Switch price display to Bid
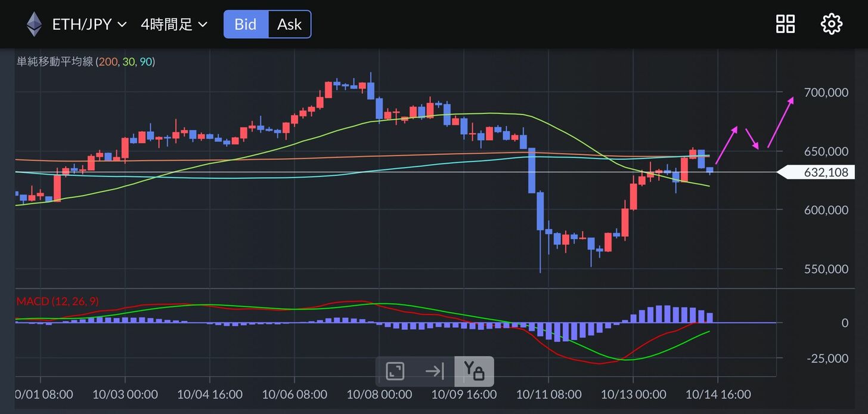 pos(246,24)
